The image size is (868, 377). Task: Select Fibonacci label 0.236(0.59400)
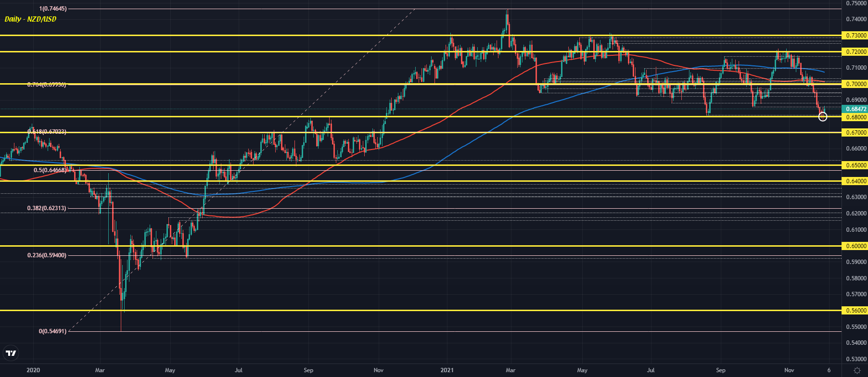47,255
